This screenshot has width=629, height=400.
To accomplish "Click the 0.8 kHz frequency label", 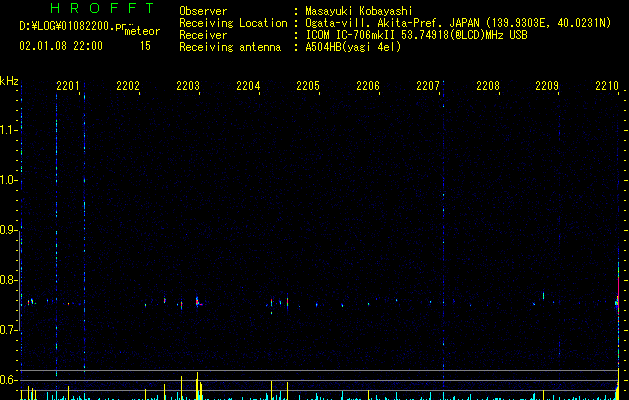I will (x=8, y=280).
